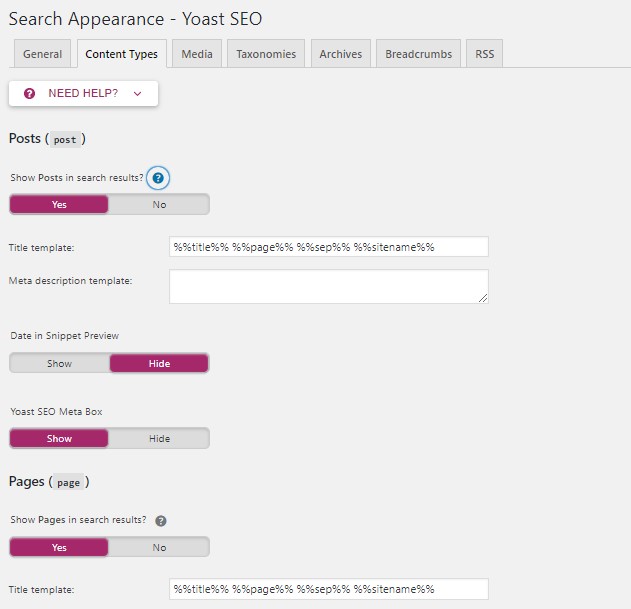631x609 pixels.
Task: Switch to the General tab
Action: click(42, 54)
